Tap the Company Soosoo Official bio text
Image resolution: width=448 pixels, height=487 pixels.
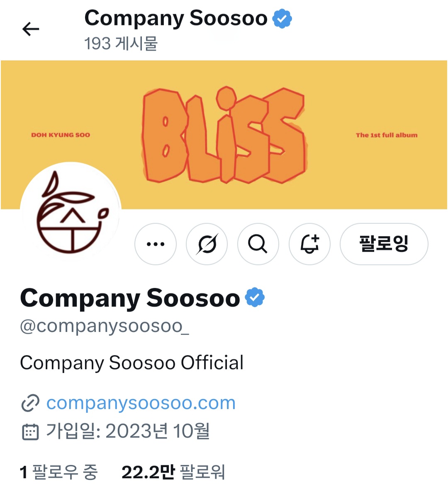coord(132,363)
